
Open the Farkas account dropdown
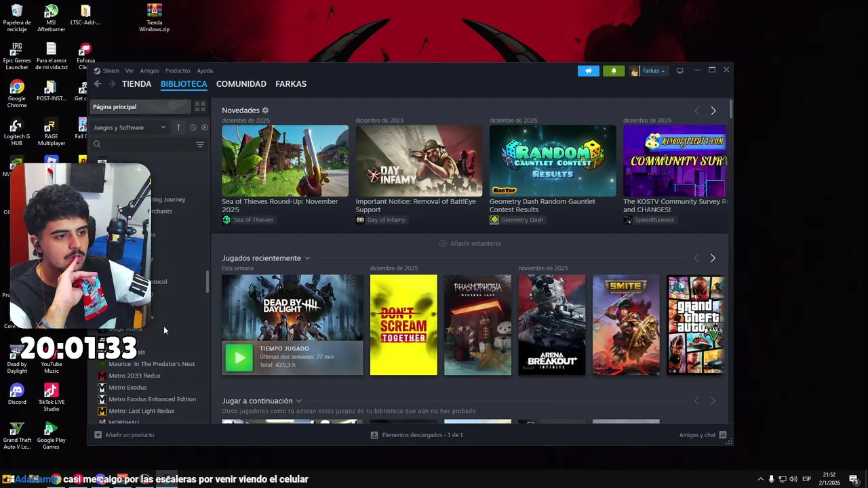tap(648, 70)
